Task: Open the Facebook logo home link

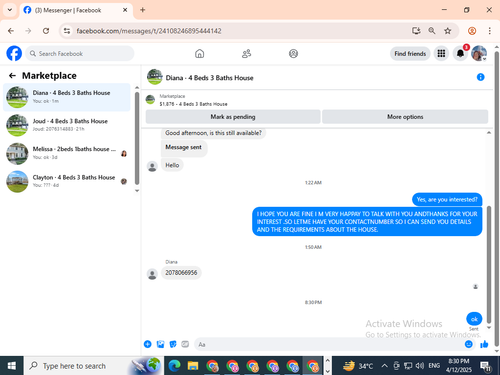Action: (x=14, y=53)
